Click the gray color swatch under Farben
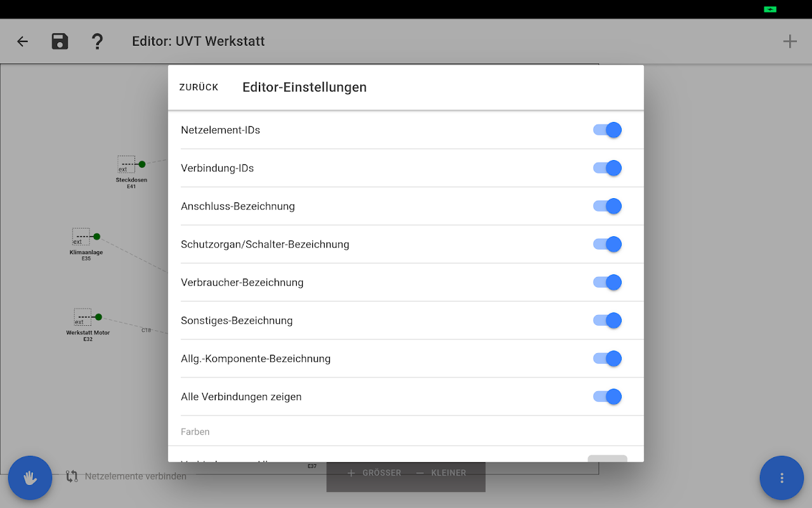Screen dimensions: 812x508 [607, 458]
